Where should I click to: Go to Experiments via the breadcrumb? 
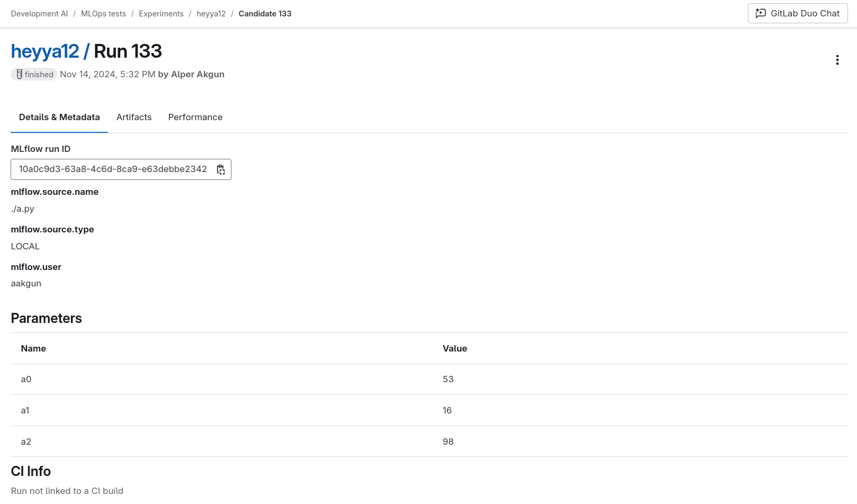coord(161,14)
